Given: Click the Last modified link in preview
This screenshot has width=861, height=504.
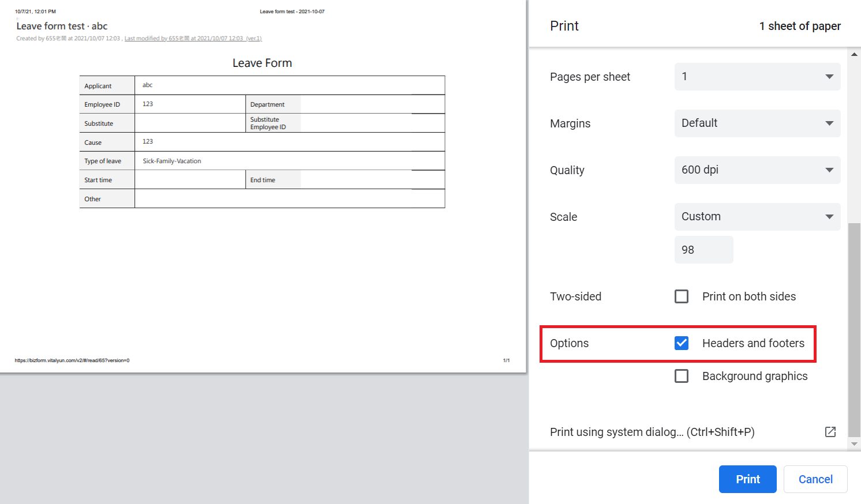Looking at the screenshot, I should (x=193, y=39).
